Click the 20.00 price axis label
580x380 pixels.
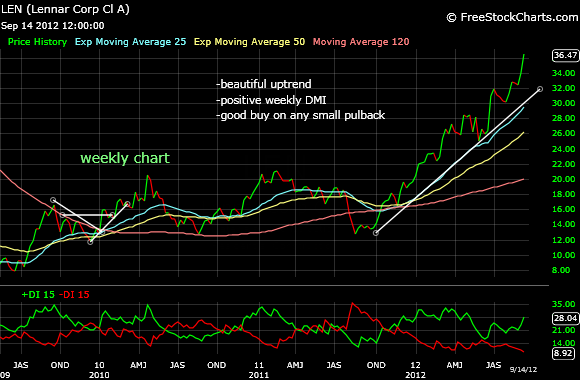coord(563,179)
